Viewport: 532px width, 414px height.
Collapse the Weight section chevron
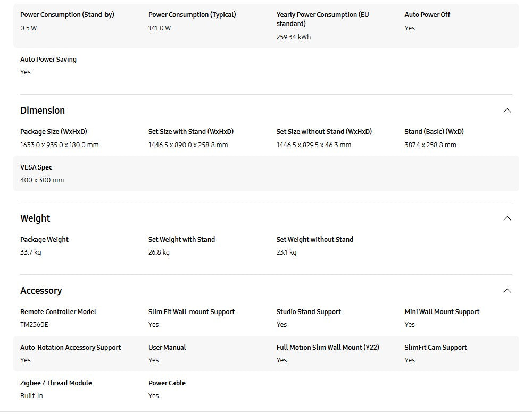point(507,218)
